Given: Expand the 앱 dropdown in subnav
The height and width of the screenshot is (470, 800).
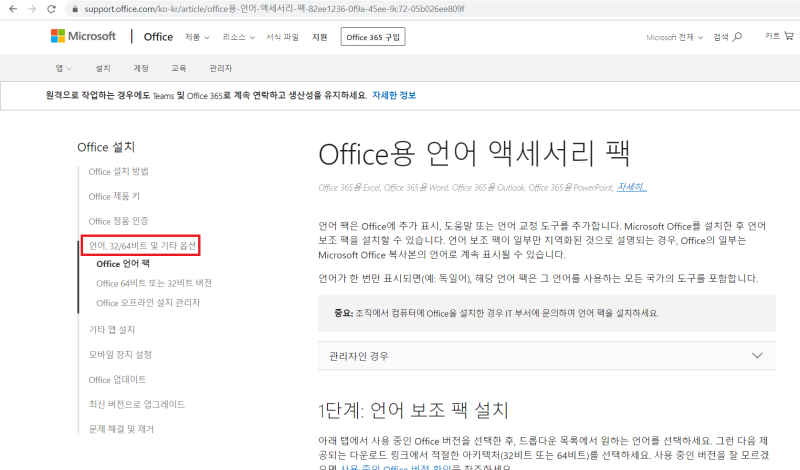Looking at the screenshot, I should [63, 68].
